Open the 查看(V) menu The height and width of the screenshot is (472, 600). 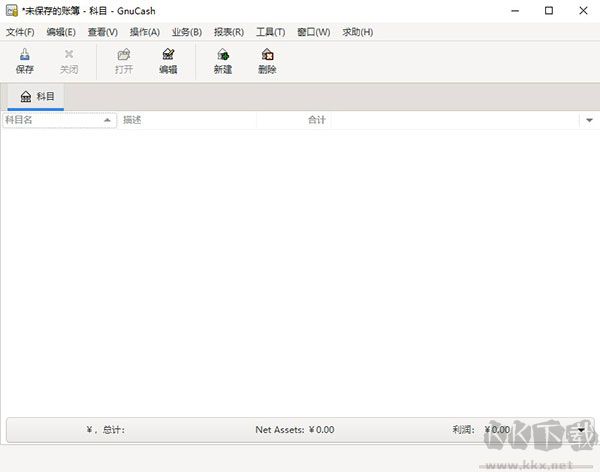click(x=103, y=32)
